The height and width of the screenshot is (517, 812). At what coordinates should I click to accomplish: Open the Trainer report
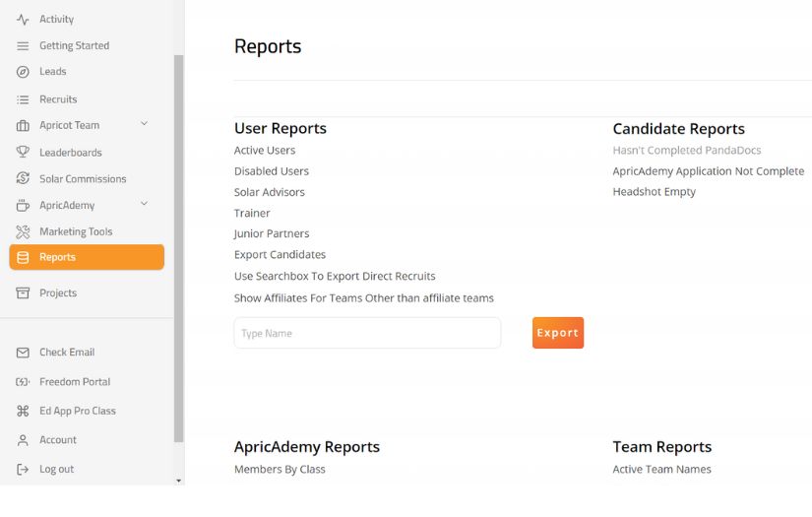(x=252, y=214)
